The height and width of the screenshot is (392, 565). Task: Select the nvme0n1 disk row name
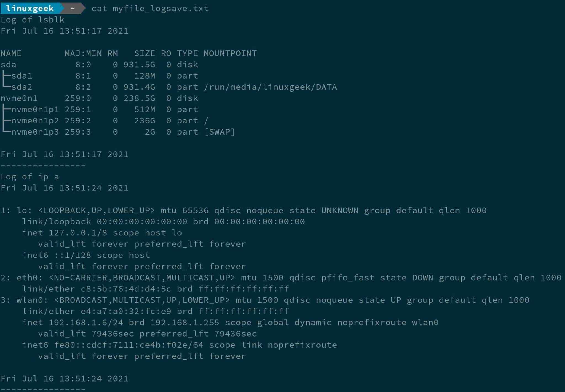[19, 98]
